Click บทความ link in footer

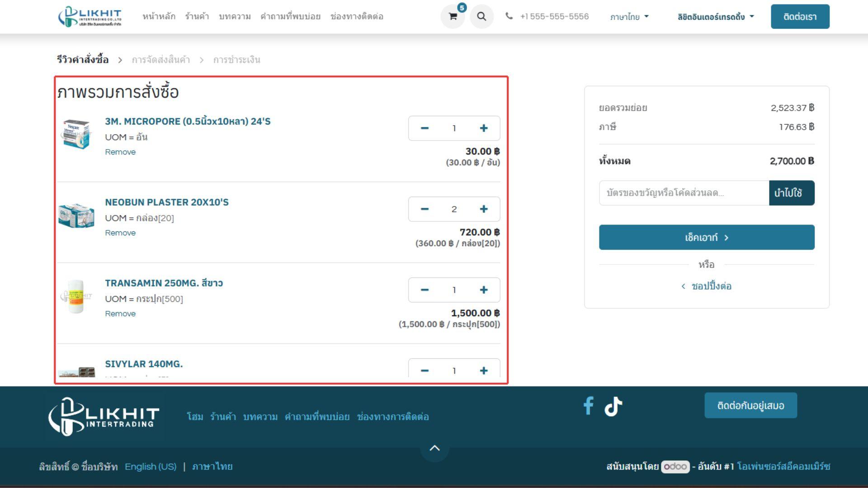tap(260, 417)
